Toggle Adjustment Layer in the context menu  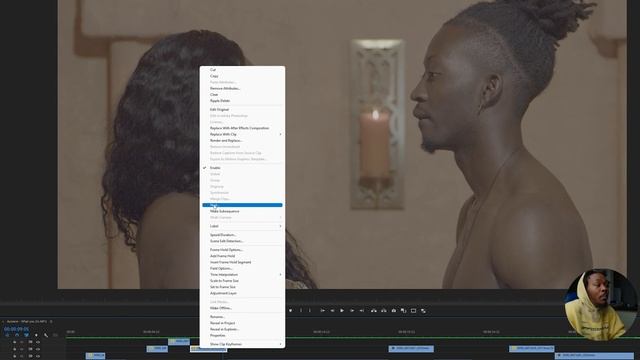242,293
